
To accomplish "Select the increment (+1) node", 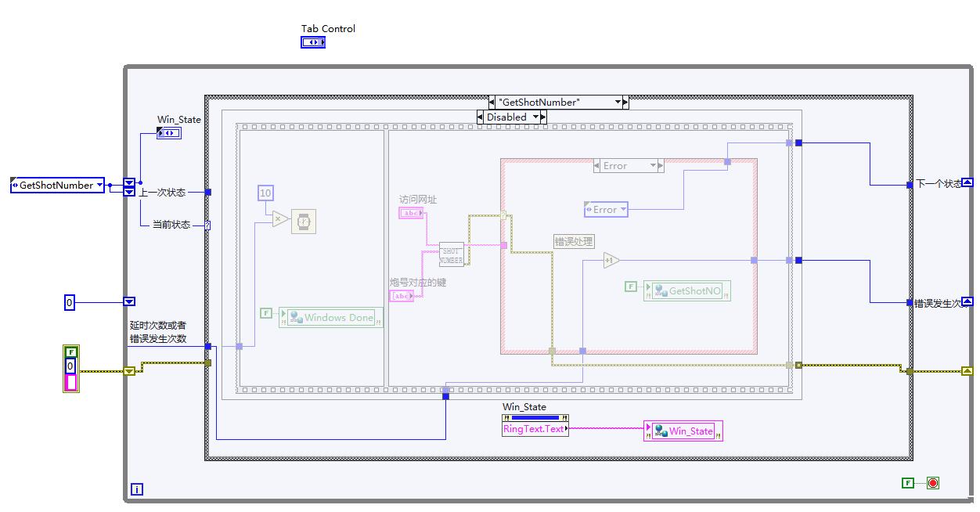I will [611, 261].
